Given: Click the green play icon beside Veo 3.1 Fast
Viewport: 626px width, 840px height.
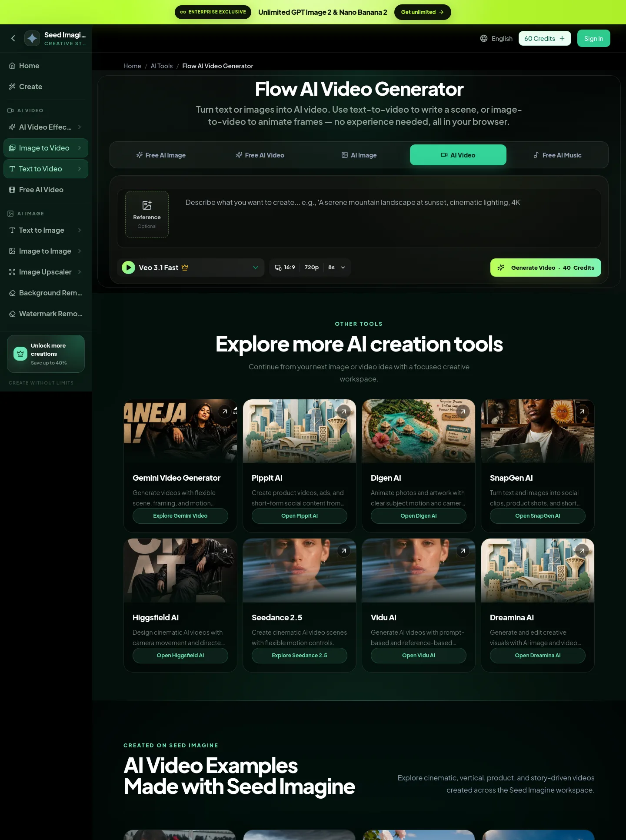Looking at the screenshot, I should pos(128,268).
